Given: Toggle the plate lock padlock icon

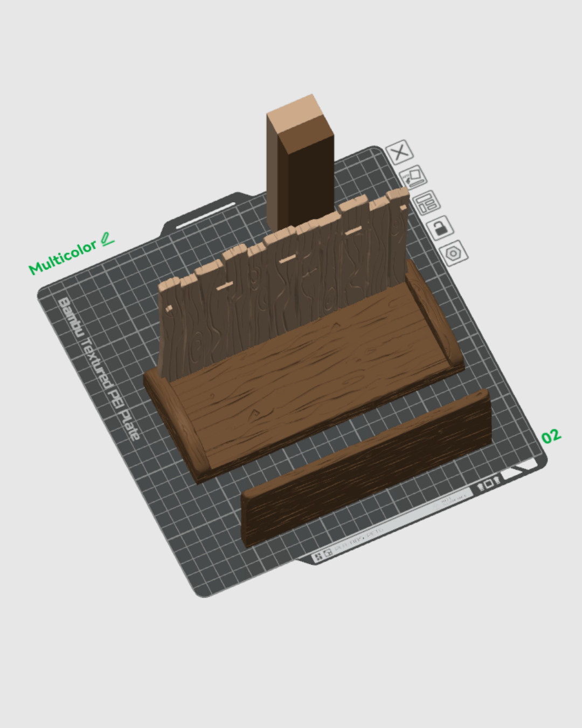Looking at the screenshot, I should coord(440,229).
